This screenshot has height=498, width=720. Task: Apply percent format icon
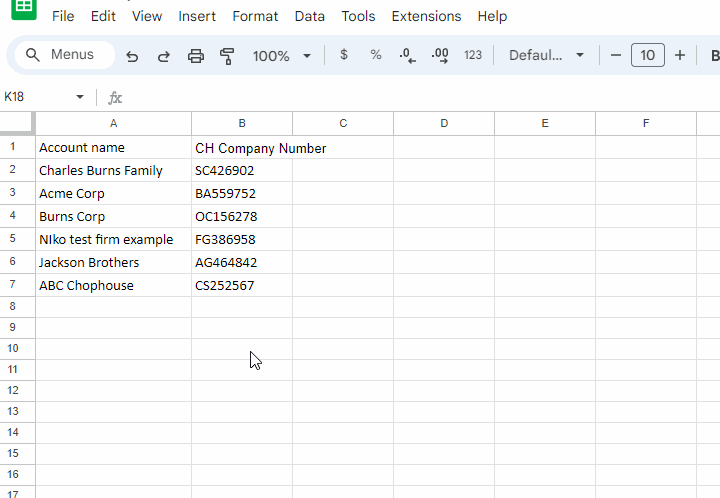point(376,55)
